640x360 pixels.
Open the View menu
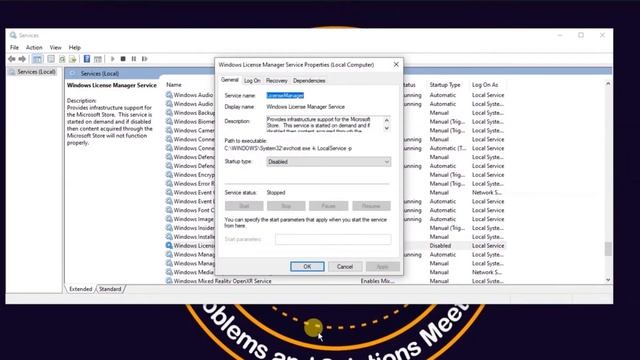[56, 48]
